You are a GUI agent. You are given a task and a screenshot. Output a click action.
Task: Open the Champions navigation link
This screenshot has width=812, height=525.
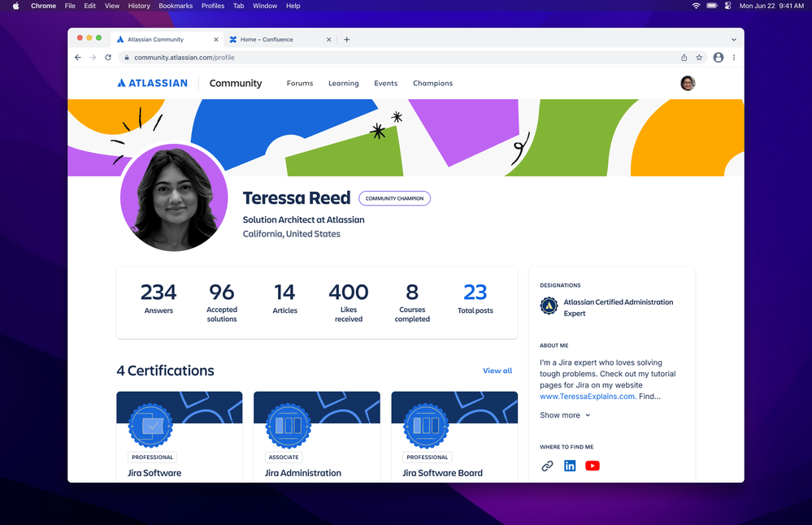pos(432,84)
